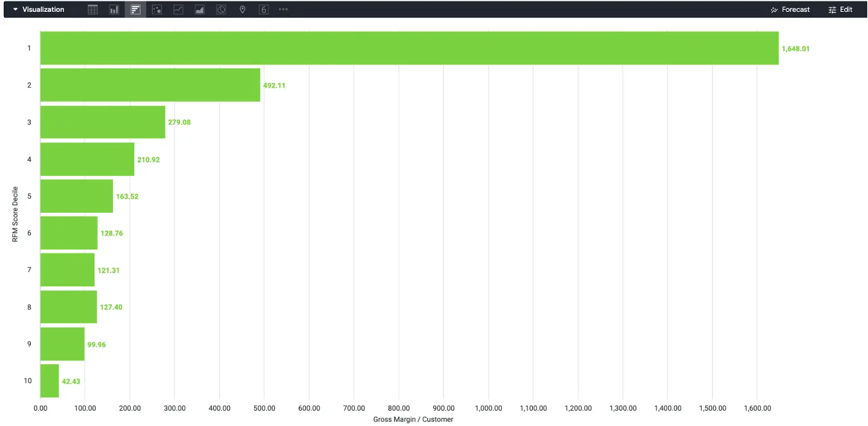This screenshot has height=426, width=868.
Task: Open the Forecast option
Action: tap(790, 10)
